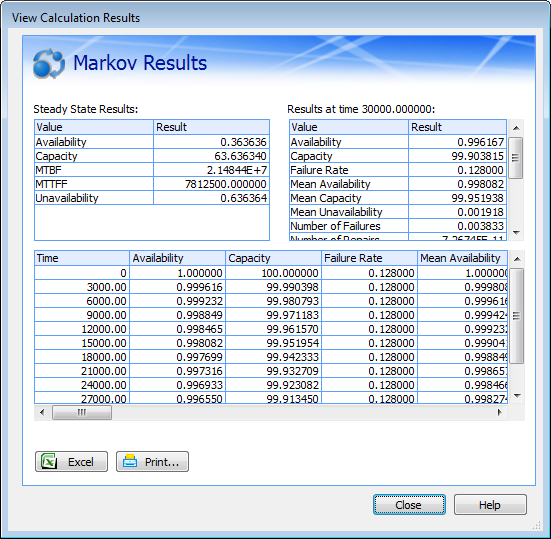Image resolution: width=551 pixels, height=539 pixels.
Task: Open Help for this dialog
Action: tap(490, 505)
